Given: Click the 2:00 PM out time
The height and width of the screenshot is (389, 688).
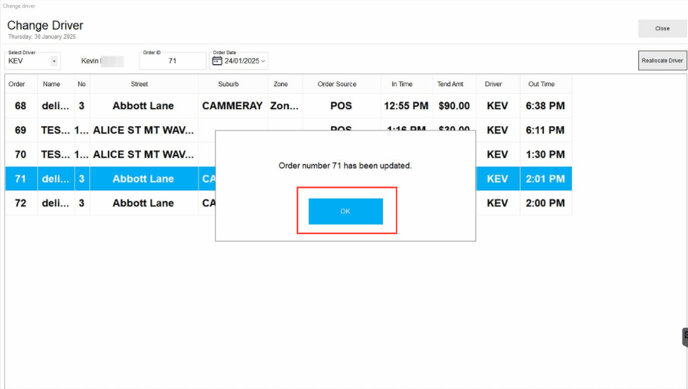Looking at the screenshot, I should (x=545, y=203).
